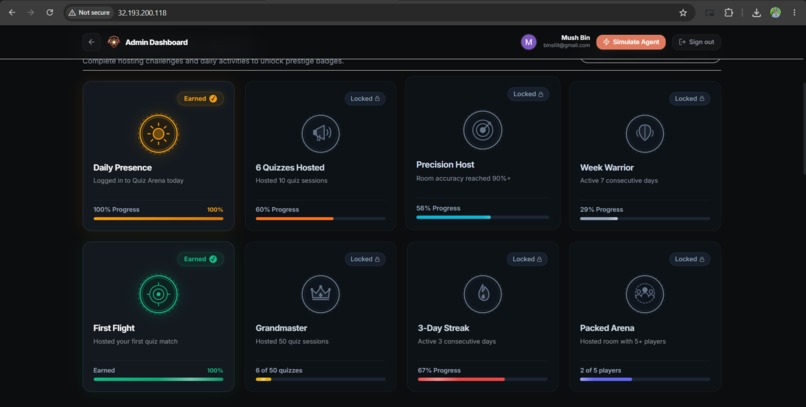Click '29% Progress' on Week Warrior
Image resolution: width=806 pixels, height=407 pixels.
(601, 210)
